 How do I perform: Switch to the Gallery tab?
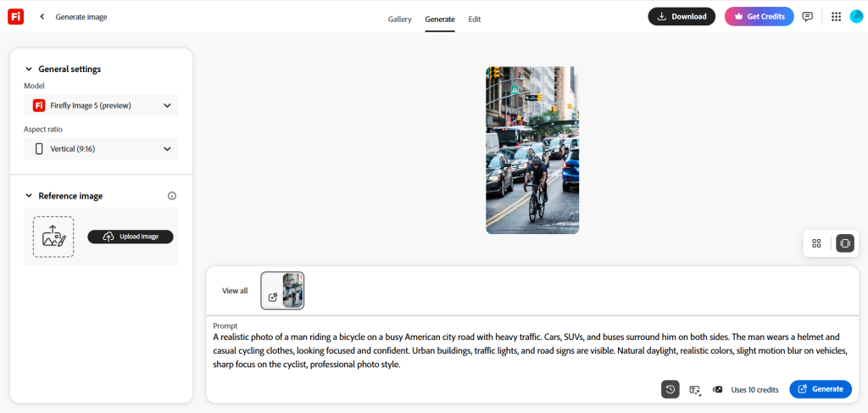[399, 19]
